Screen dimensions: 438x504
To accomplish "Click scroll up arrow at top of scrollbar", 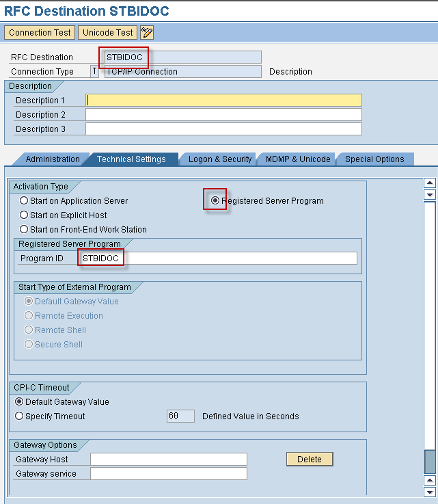I will [430, 183].
